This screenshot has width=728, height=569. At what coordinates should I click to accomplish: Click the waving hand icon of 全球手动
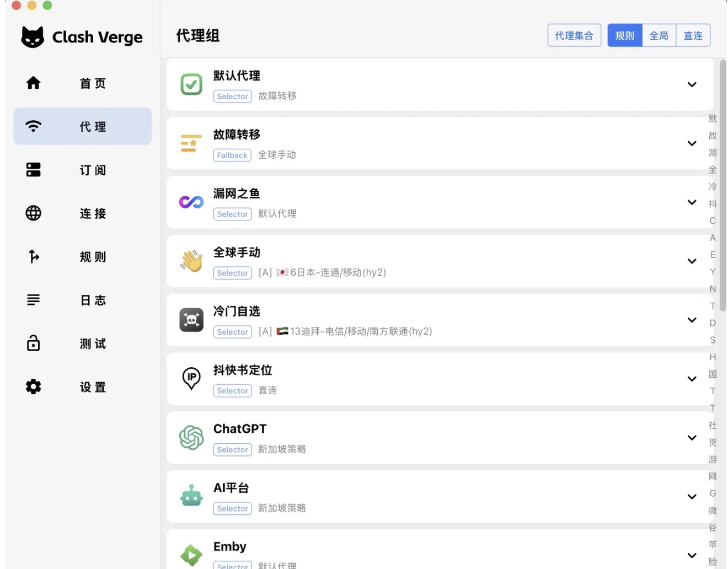[x=191, y=261]
